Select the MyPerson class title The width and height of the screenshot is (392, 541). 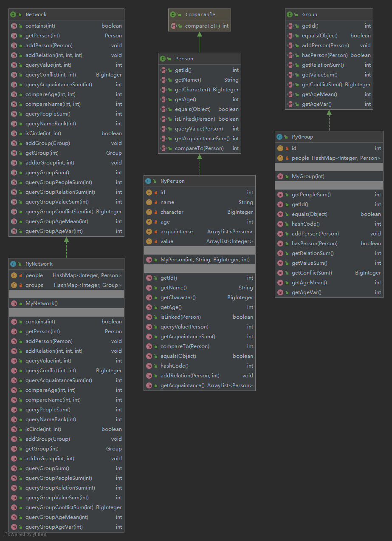coord(172,181)
